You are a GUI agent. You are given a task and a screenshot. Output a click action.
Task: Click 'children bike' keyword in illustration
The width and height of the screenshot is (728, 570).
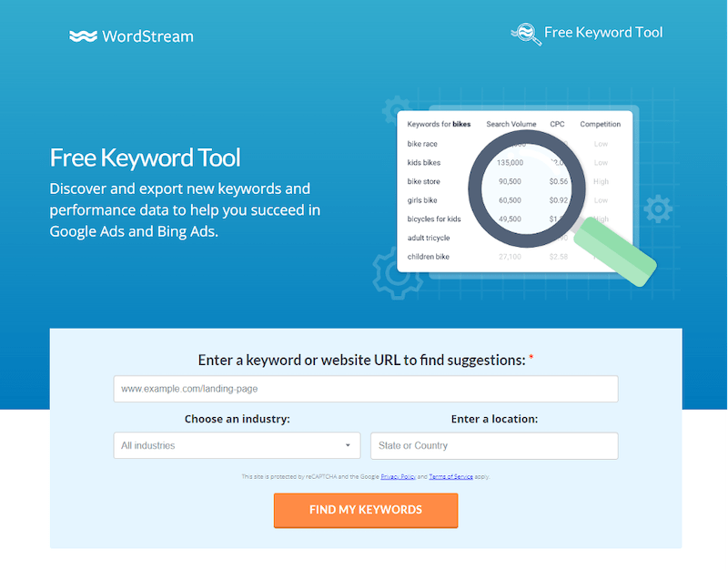[x=428, y=257]
